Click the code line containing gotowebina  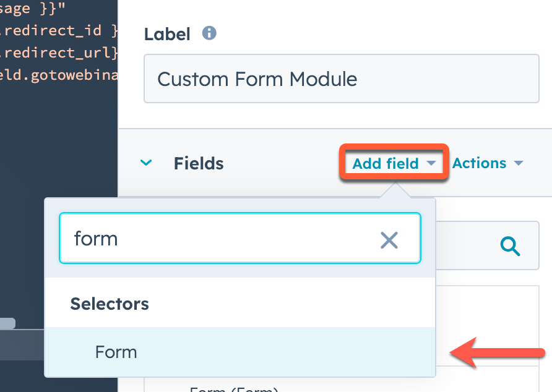tap(59, 75)
